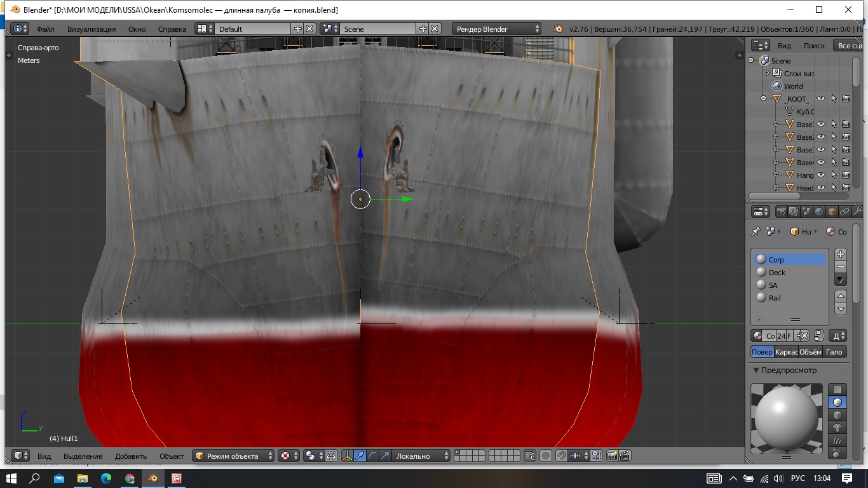Hide the _ROOT_ object with eye icon
This screenshot has width=868, height=488.
[x=820, y=99]
